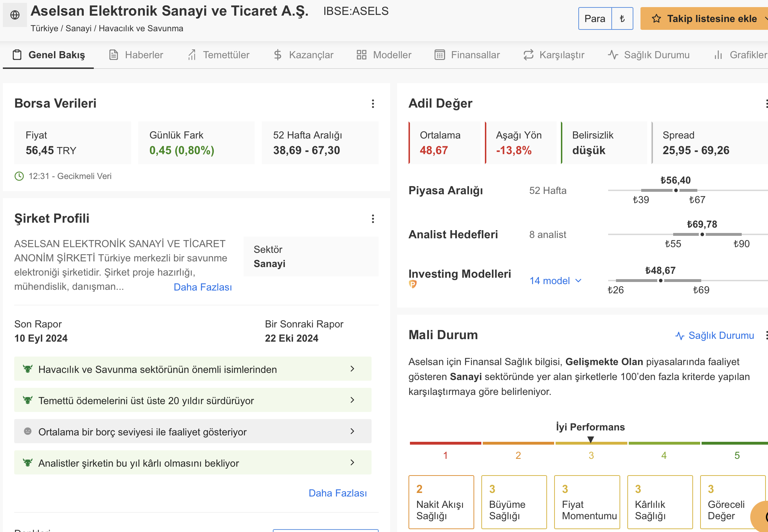Click the bar chart icon next to Grafikler
This screenshot has width=768, height=532.
point(718,55)
